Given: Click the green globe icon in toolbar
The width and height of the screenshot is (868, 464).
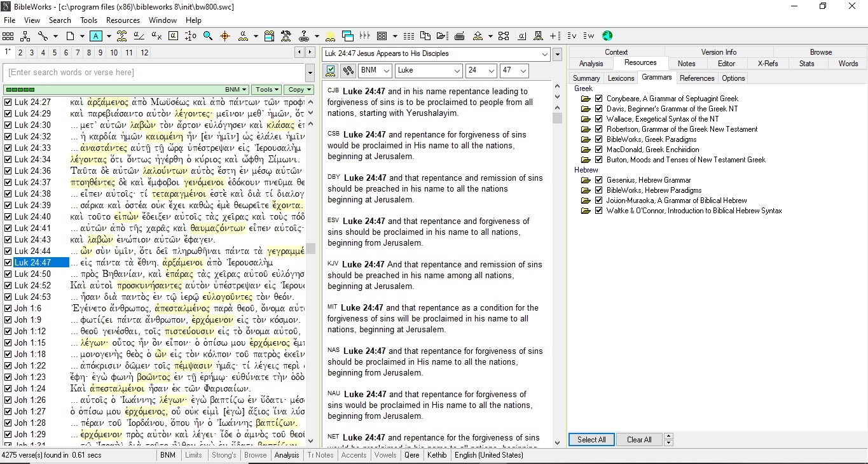Looking at the screenshot, I should pyautogui.click(x=607, y=36).
